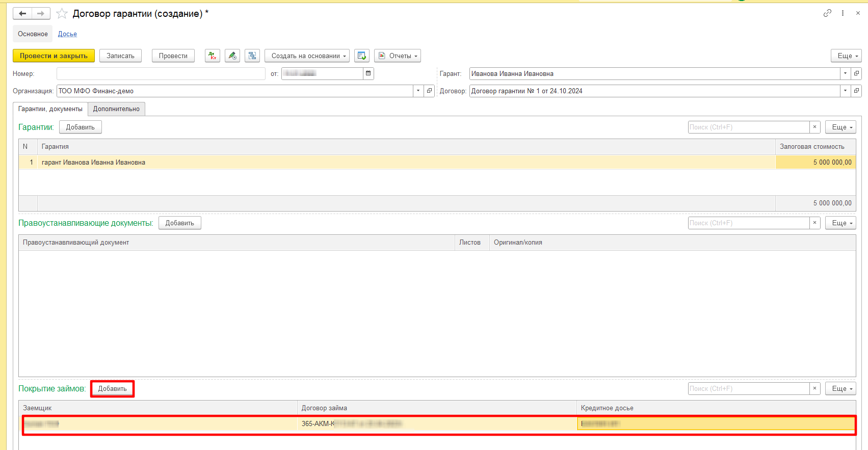
Task: Focus the Гарантии search box
Action: 749,127
